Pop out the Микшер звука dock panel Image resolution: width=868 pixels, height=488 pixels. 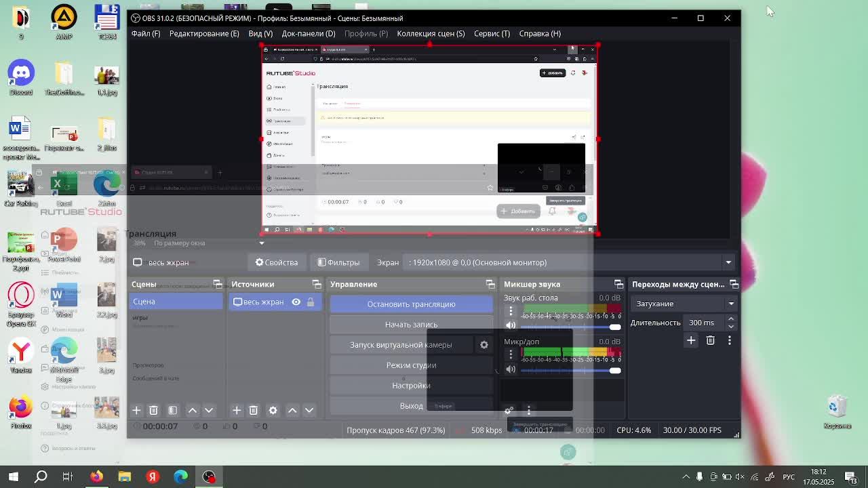(x=618, y=284)
